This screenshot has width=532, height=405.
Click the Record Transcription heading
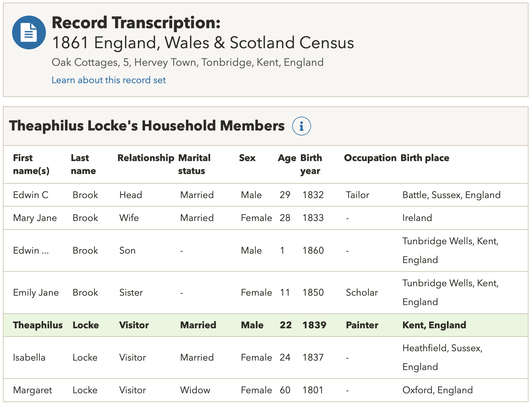click(x=136, y=23)
